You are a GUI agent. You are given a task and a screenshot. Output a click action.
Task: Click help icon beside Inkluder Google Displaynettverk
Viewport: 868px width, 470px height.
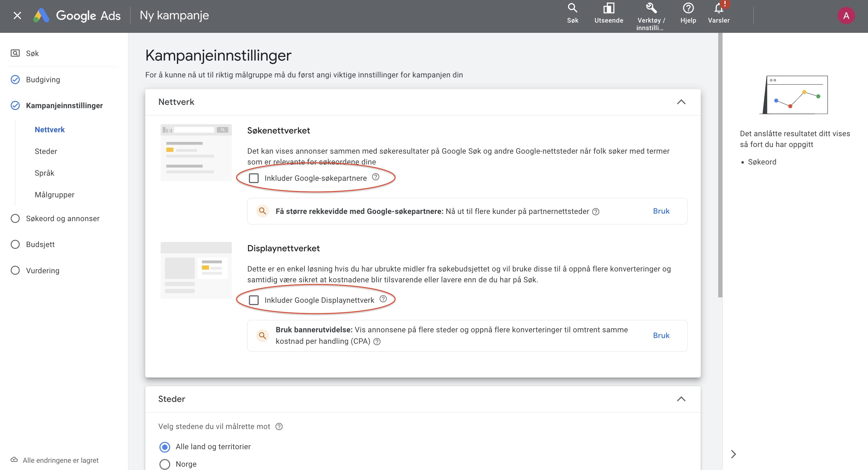383,299
